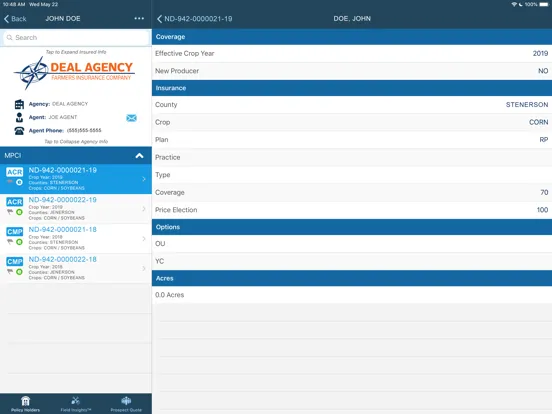Click green status circle of ND-942-0000022-18
552x414 pixels.
pyautogui.click(x=19, y=272)
